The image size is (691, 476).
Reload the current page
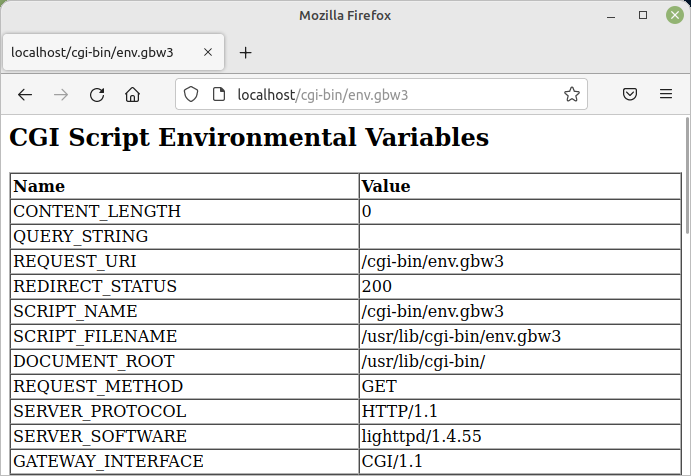pos(97,95)
